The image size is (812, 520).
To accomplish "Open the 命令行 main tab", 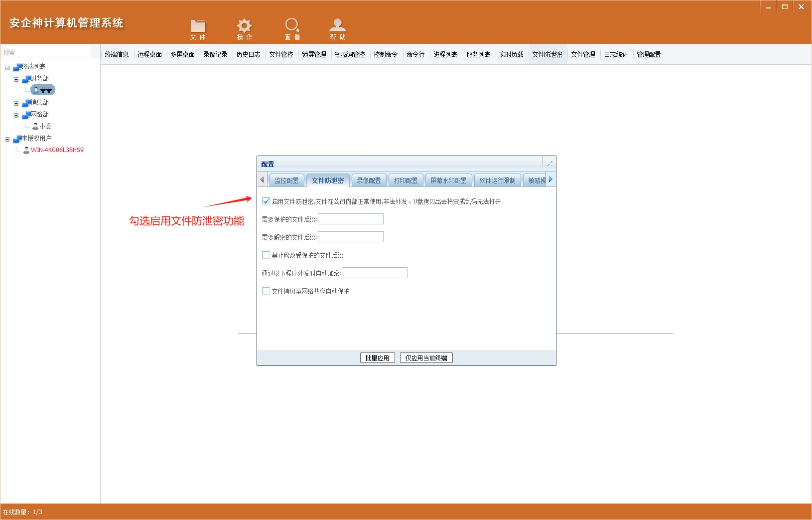I will [416, 54].
